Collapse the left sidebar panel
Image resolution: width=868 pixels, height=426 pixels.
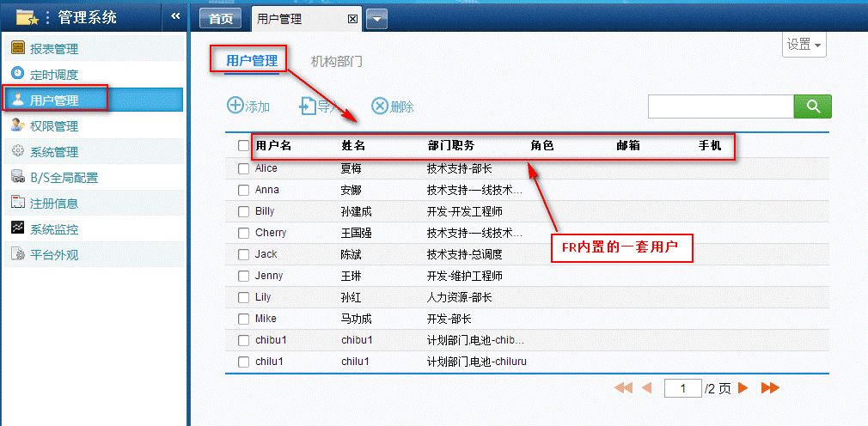pyautogui.click(x=175, y=15)
